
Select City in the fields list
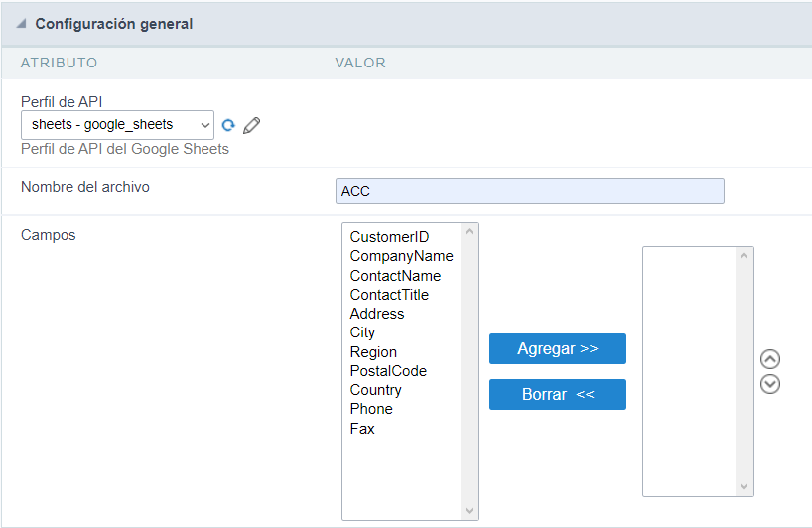362,332
